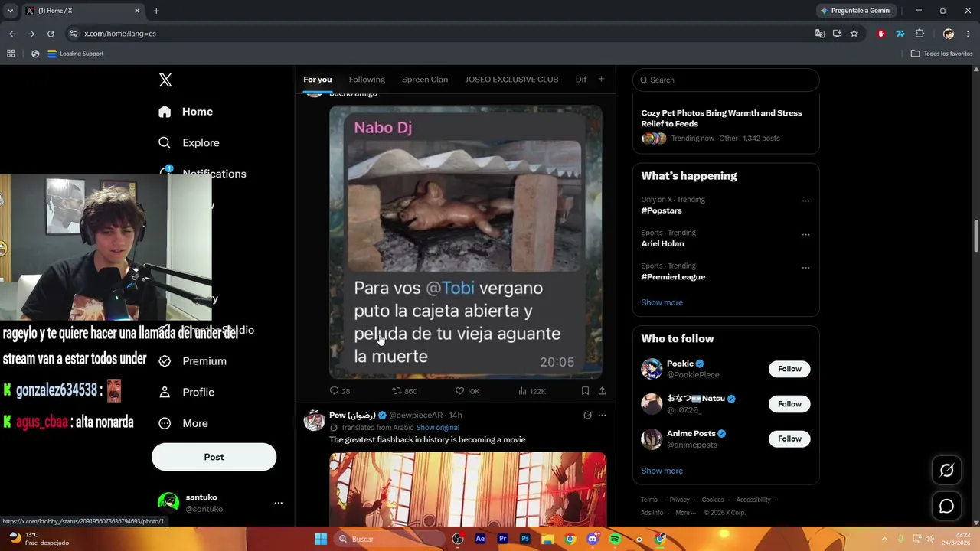The image size is (980, 551).
Task: Switch to the Following tab
Action: (x=367, y=80)
